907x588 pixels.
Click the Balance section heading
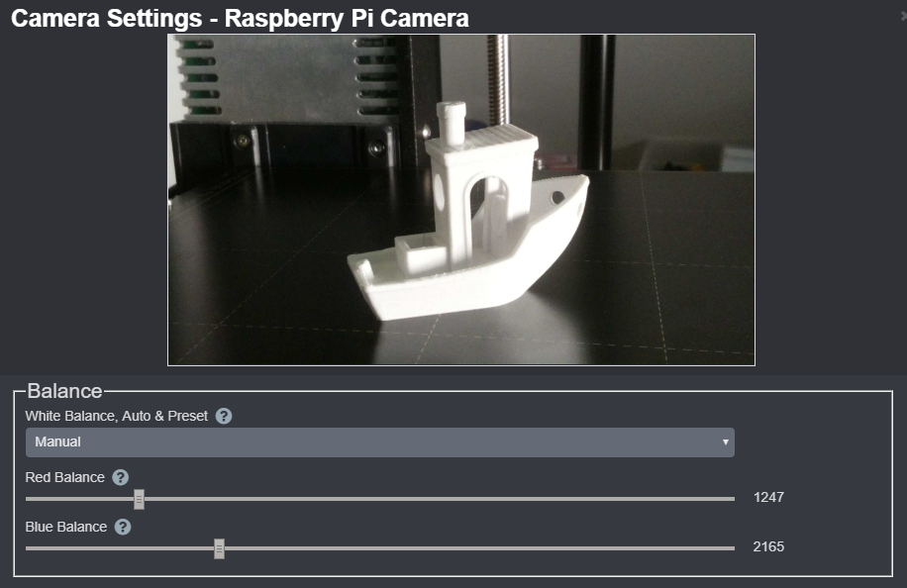pos(64,391)
